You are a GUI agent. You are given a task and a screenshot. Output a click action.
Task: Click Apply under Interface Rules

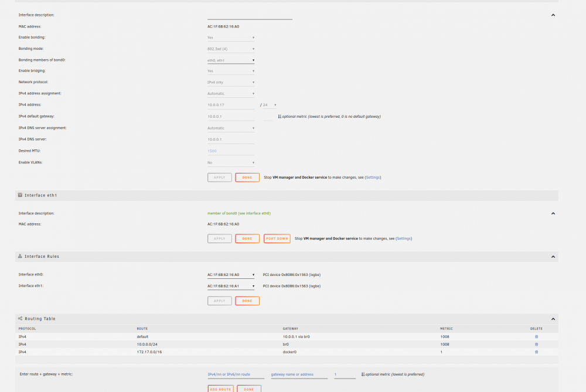pos(219,301)
